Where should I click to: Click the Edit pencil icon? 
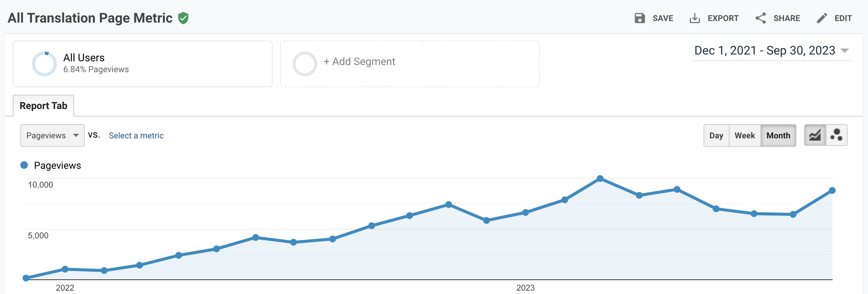[x=822, y=18]
